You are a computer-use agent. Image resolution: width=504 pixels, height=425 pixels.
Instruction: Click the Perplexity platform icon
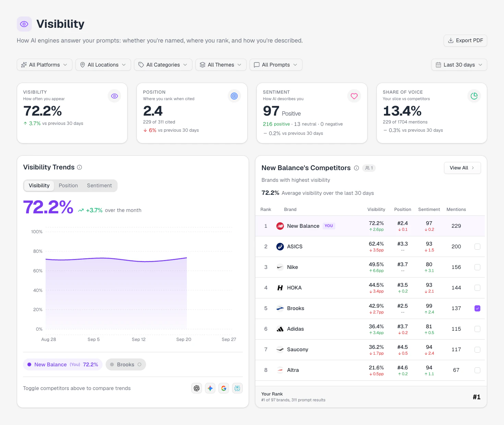pos(237,388)
